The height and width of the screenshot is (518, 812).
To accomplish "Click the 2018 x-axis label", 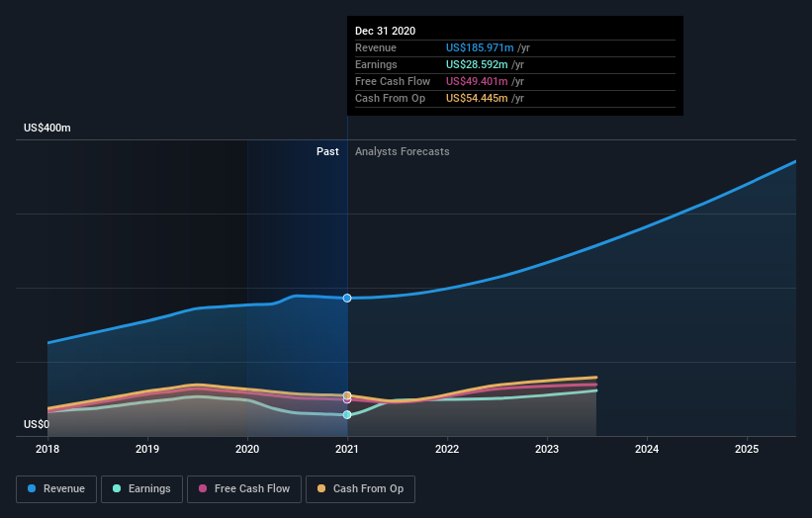I will (47, 449).
